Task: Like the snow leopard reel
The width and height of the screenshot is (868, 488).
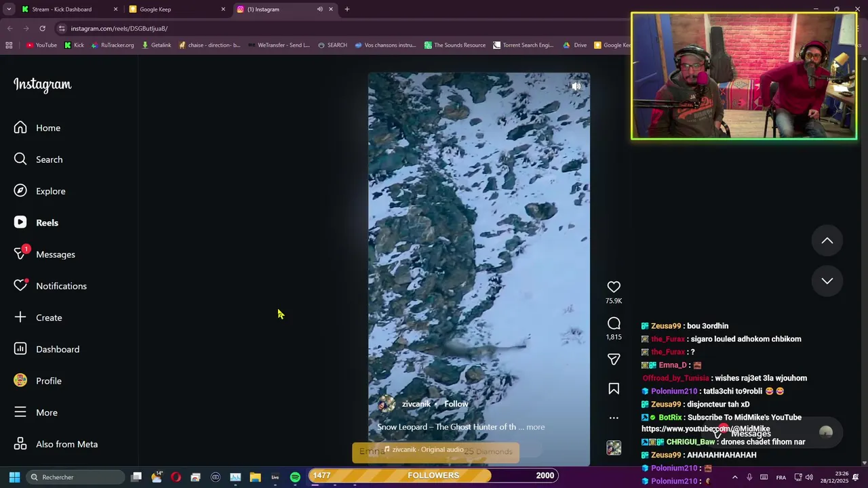Action: (614, 287)
